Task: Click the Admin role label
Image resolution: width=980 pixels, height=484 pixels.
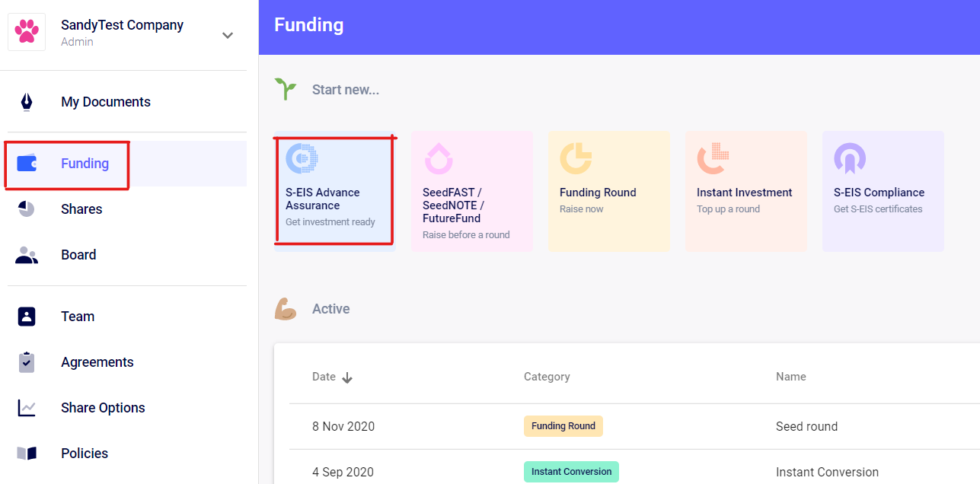Action: tap(77, 42)
